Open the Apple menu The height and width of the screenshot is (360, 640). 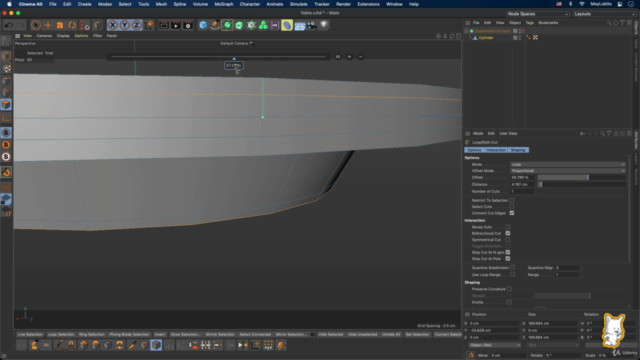point(9,4)
